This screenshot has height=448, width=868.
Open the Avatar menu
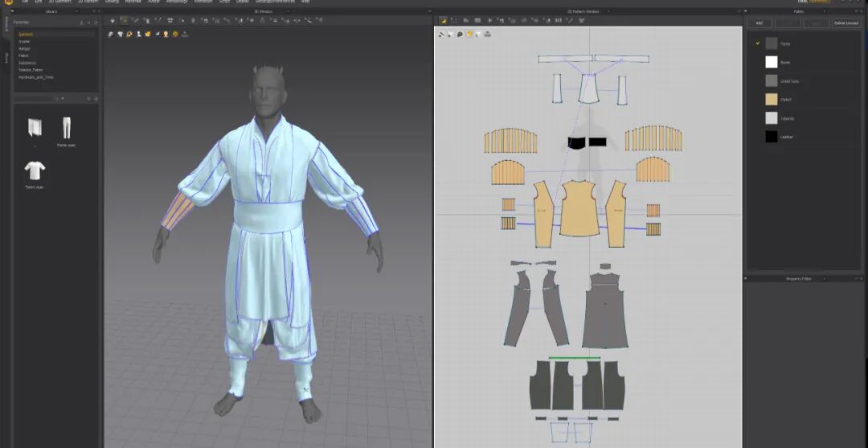coord(153,2)
